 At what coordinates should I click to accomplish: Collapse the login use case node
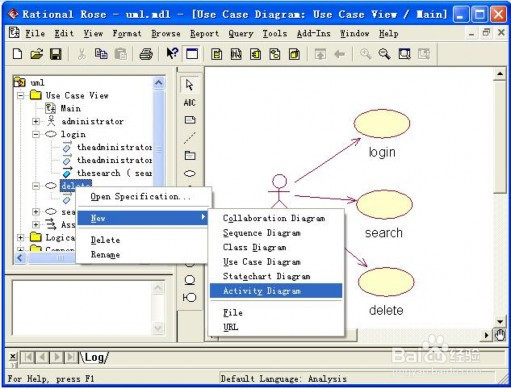click(36, 134)
